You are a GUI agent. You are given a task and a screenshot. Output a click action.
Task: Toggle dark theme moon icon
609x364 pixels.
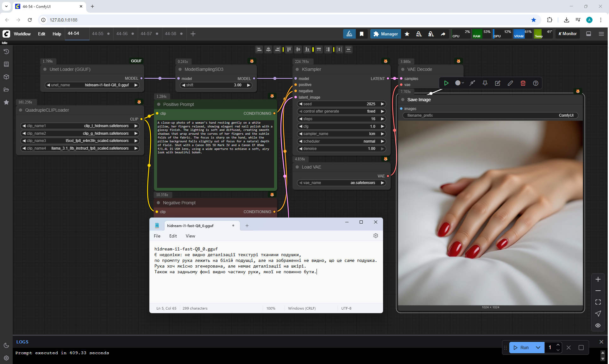[6, 345]
